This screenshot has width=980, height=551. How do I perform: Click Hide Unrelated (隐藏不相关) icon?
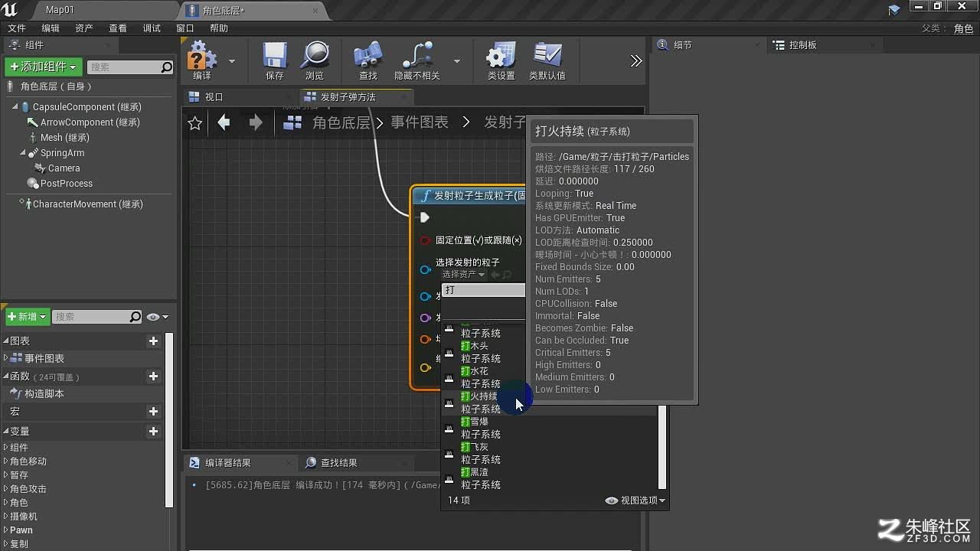(417, 56)
